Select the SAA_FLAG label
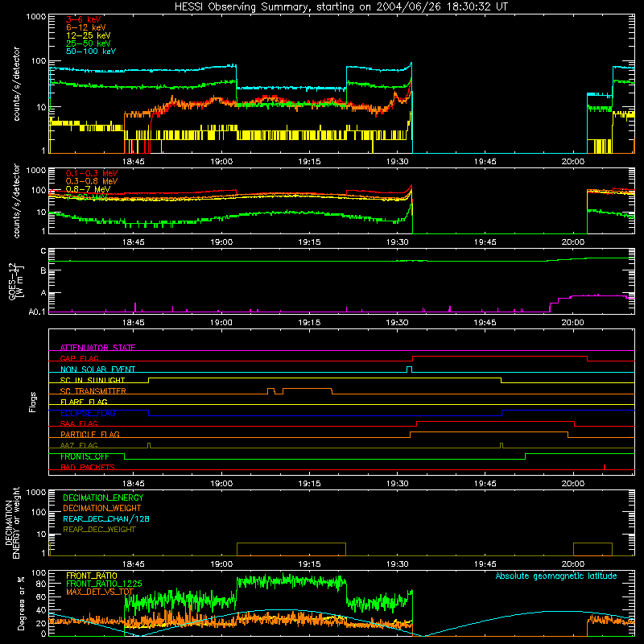 pos(79,423)
